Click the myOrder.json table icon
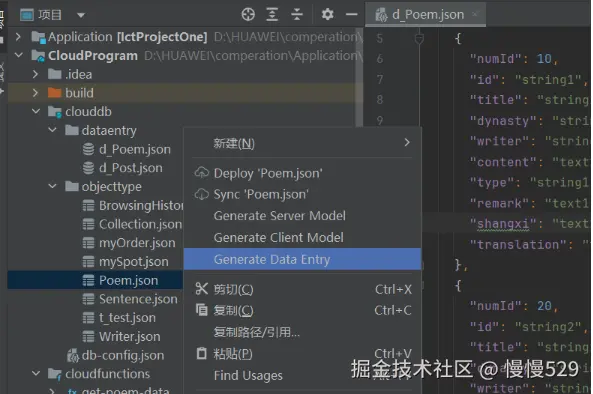Screen dimensions: 593x394 [x=88, y=243]
